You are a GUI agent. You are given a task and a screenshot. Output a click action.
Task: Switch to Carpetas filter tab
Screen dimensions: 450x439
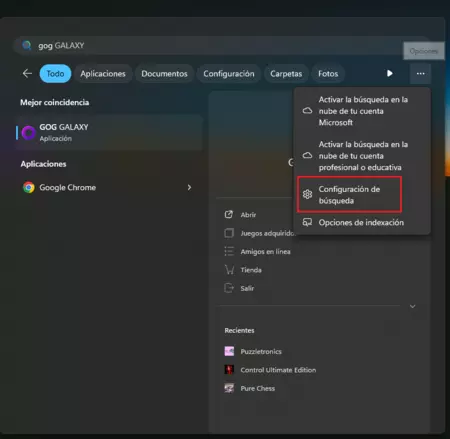coord(286,73)
